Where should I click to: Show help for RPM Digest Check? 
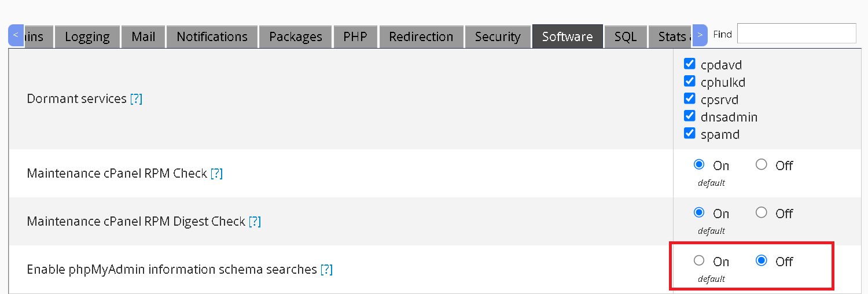point(255,222)
